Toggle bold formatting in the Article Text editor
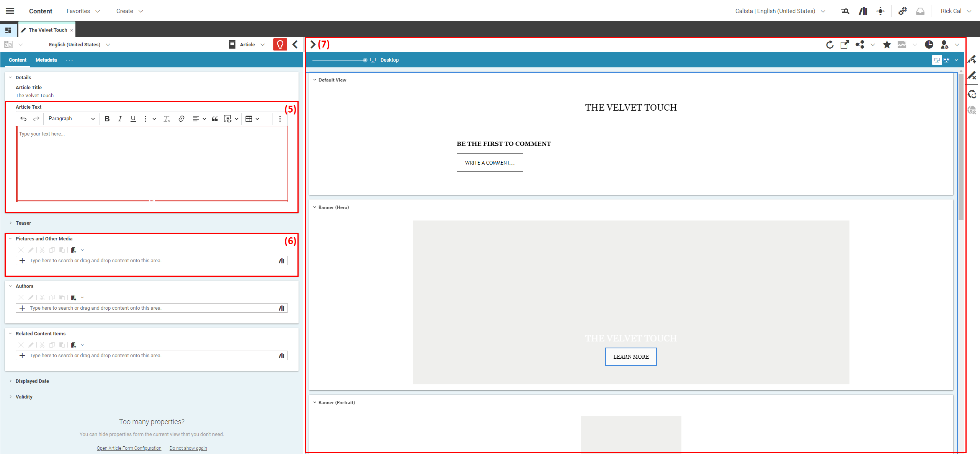The width and height of the screenshot is (980, 454). pyautogui.click(x=107, y=119)
